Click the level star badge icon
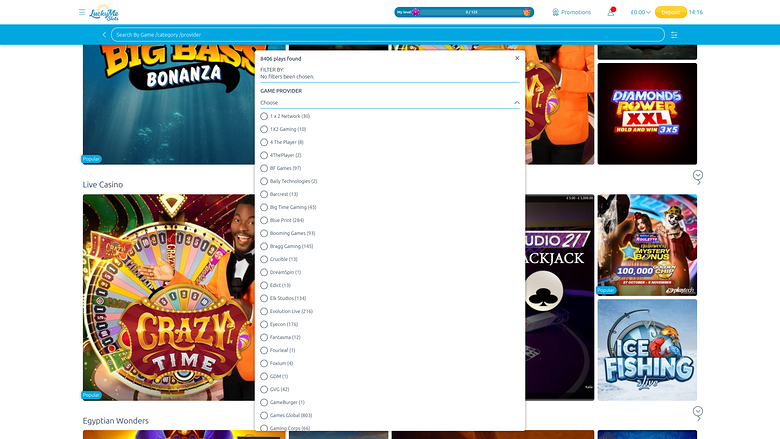The width and height of the screenshot is (780, 439). click(416, 12)
